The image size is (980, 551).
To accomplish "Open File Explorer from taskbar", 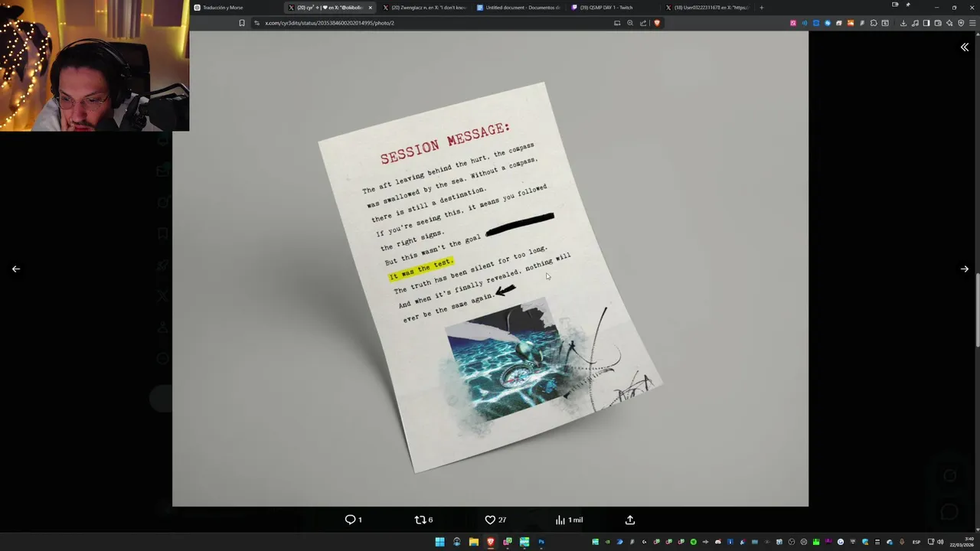I will point(474,542).
